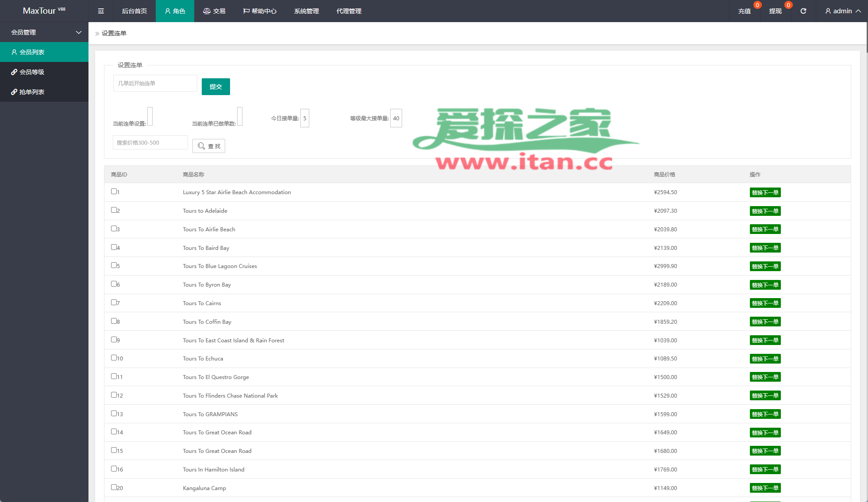This screenshot has width=868, height=502.
Task: Click 替换下一单 for Tours To Cairns
Action: [x=765, y=303]
